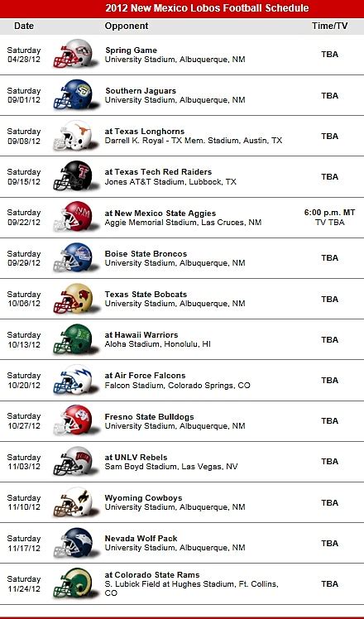Click the Spring Game Lobos helmet icon
Screen dimensions: 364x619
(x=74, y=54)
